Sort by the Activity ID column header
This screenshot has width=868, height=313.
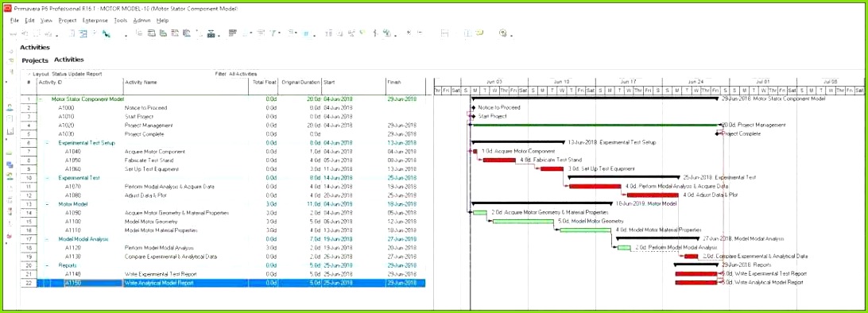coord(79,83)
